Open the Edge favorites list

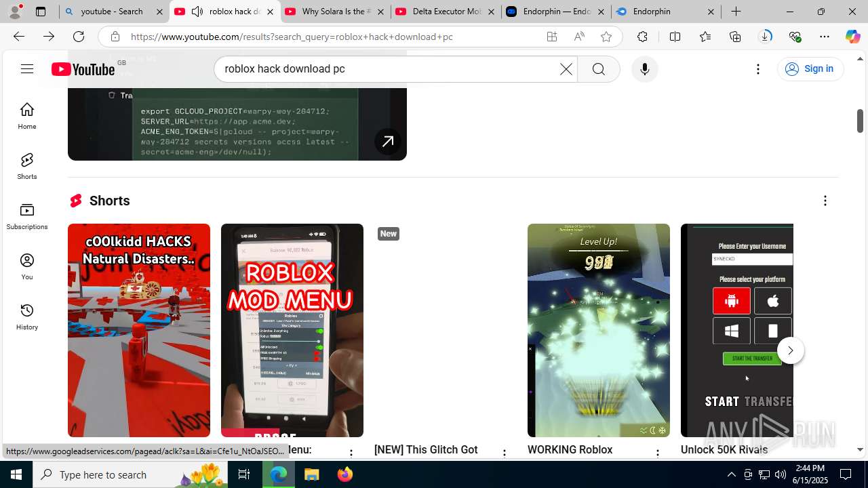[705, 37]
